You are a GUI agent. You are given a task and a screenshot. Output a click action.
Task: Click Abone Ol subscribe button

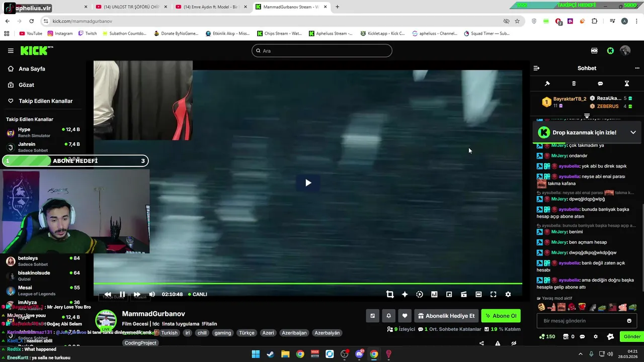pos(501,316)
